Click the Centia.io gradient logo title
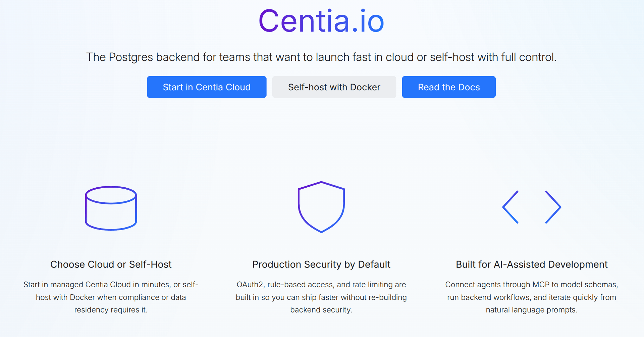 click(x=321, y=21)
